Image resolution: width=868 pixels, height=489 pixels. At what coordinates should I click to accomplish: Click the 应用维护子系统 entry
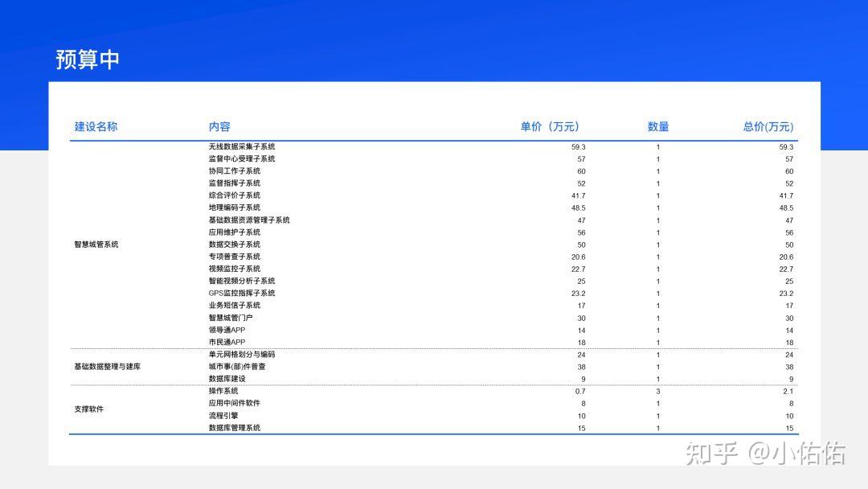pos(234,232)
